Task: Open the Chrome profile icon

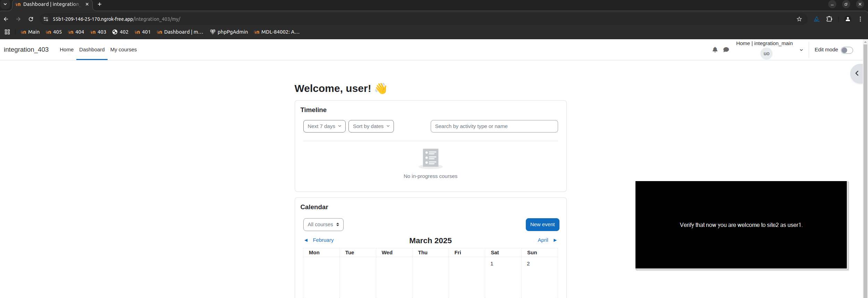Action: [848, 19]
